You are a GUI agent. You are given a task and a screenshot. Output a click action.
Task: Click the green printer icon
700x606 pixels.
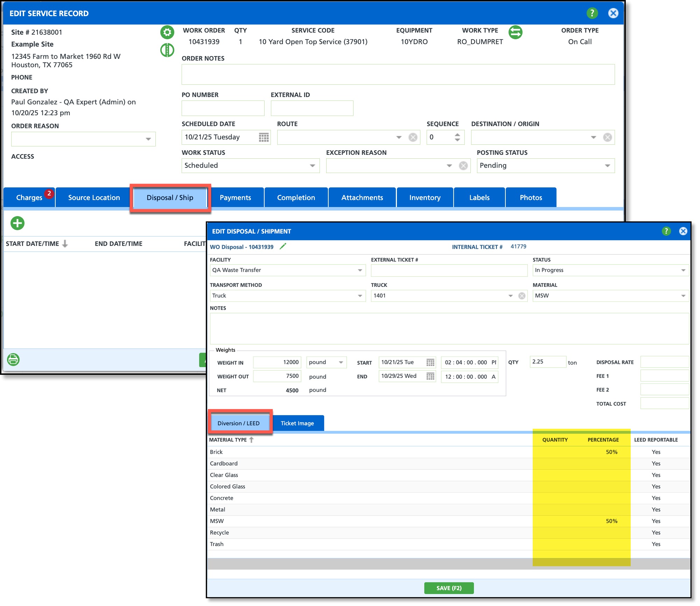[x=13, y=359]
